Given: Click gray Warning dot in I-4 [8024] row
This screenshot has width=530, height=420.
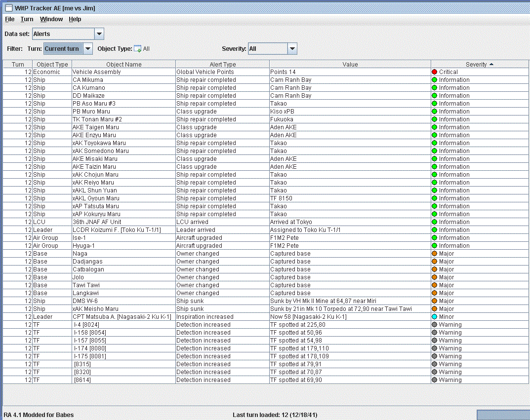Looking at the screenshot, I should 435,324.
